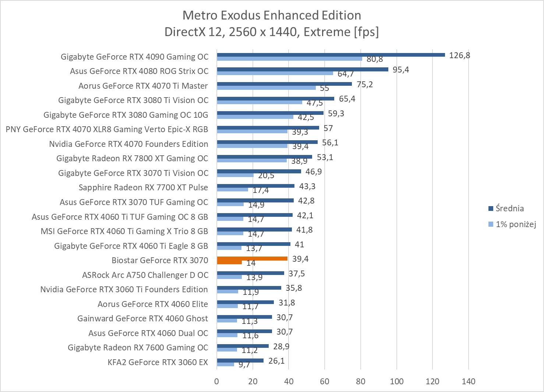Screen dimensions: 544x392
Task: Click the 140 tick on the horizontal axis
Action: [x=468, y=381]
